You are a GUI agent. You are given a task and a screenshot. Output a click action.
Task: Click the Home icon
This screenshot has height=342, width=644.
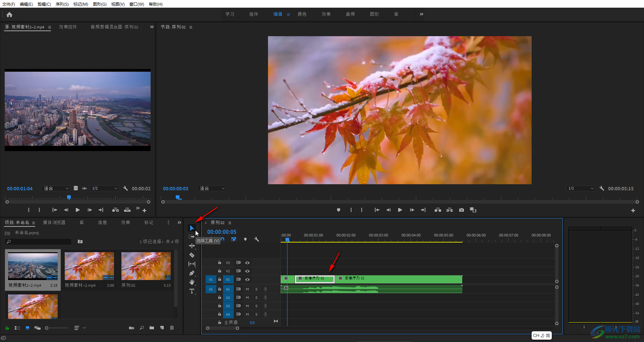click(x=9, y=14)
